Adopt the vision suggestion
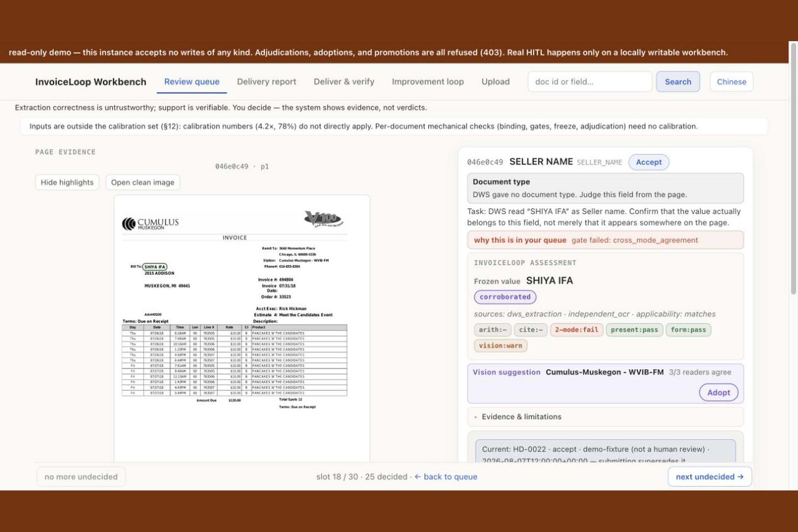798x532 pixels. [719, 392]
